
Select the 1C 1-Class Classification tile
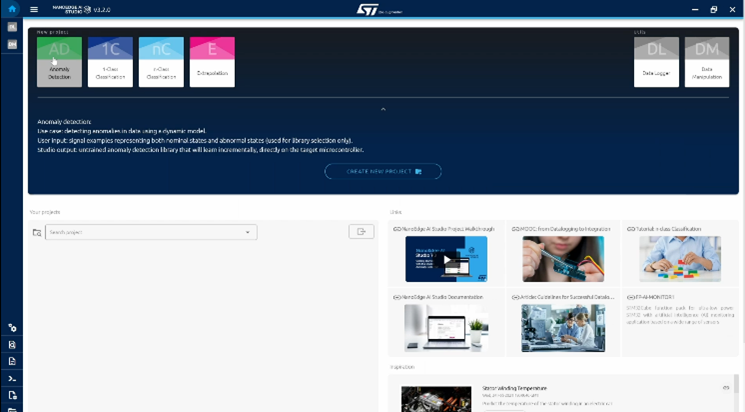point(110,62)
